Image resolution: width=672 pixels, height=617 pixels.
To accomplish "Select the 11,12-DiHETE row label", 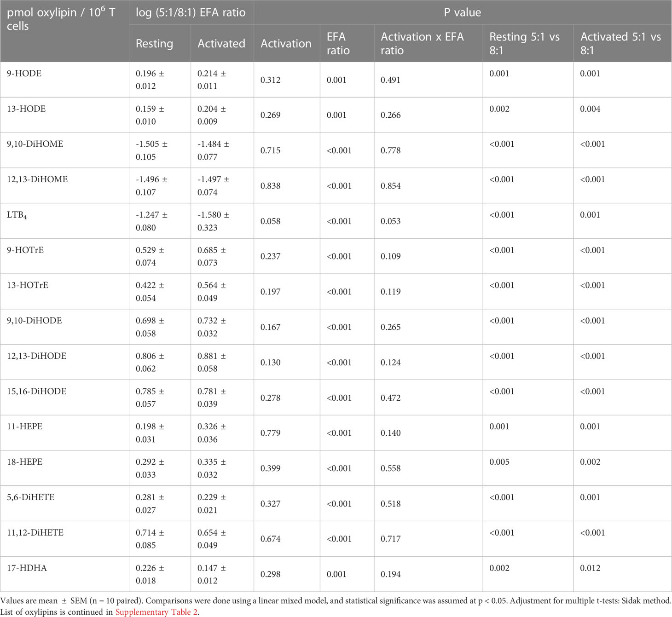I will (x=35, y=533).
